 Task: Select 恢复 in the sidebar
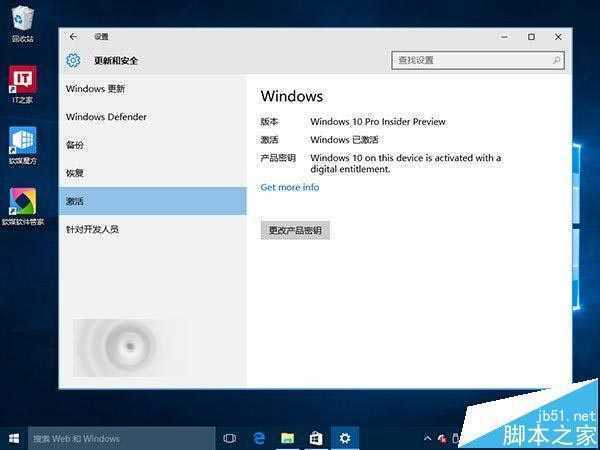153,173
